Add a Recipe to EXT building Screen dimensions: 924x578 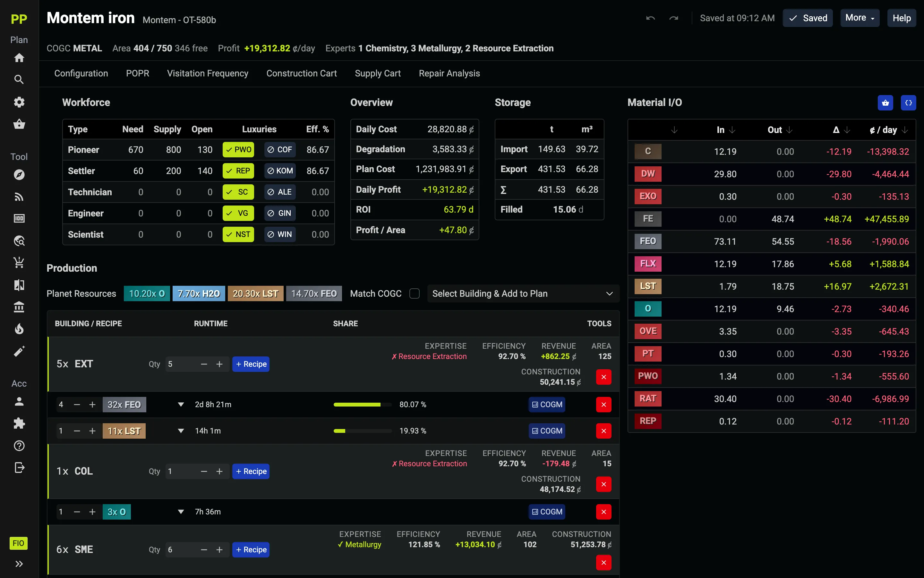[251, 364]
